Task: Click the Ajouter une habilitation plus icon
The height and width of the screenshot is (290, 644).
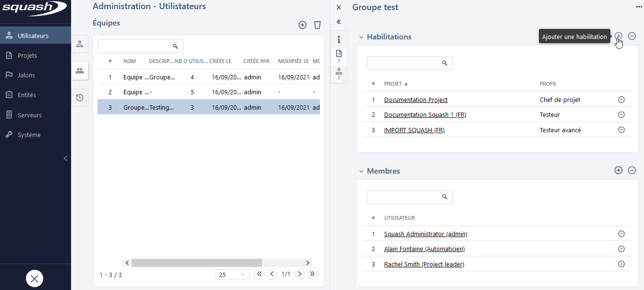Action: click(x=619, y=36)
